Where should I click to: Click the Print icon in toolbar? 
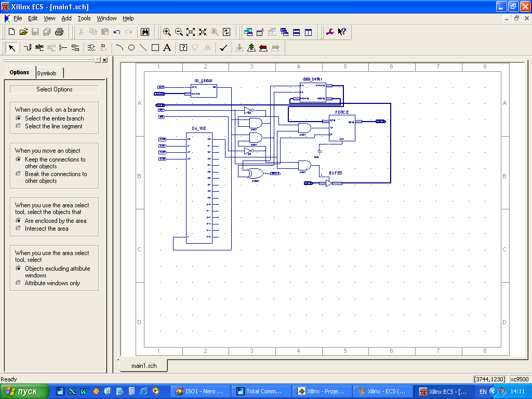click(59, 32)
